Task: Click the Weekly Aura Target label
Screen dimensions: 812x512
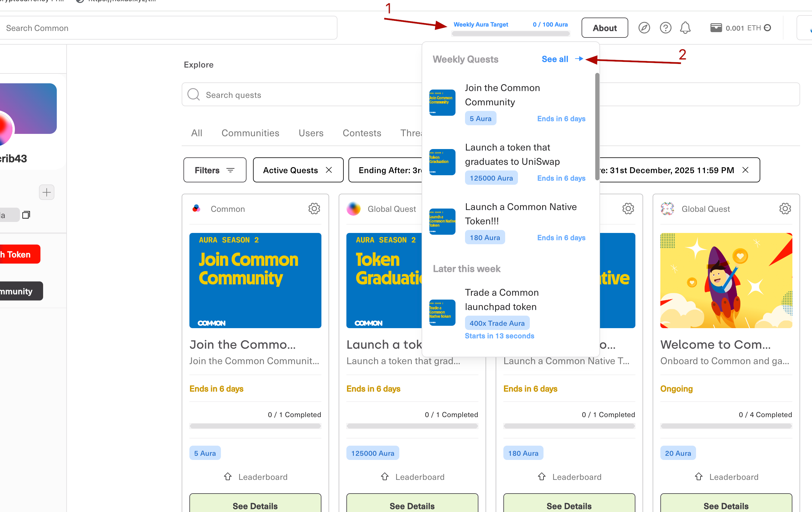Action: 480,24
